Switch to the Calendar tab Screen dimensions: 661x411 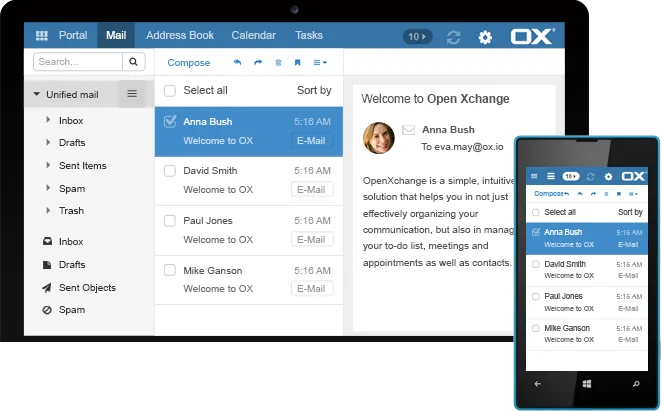(x=253, y=36)
